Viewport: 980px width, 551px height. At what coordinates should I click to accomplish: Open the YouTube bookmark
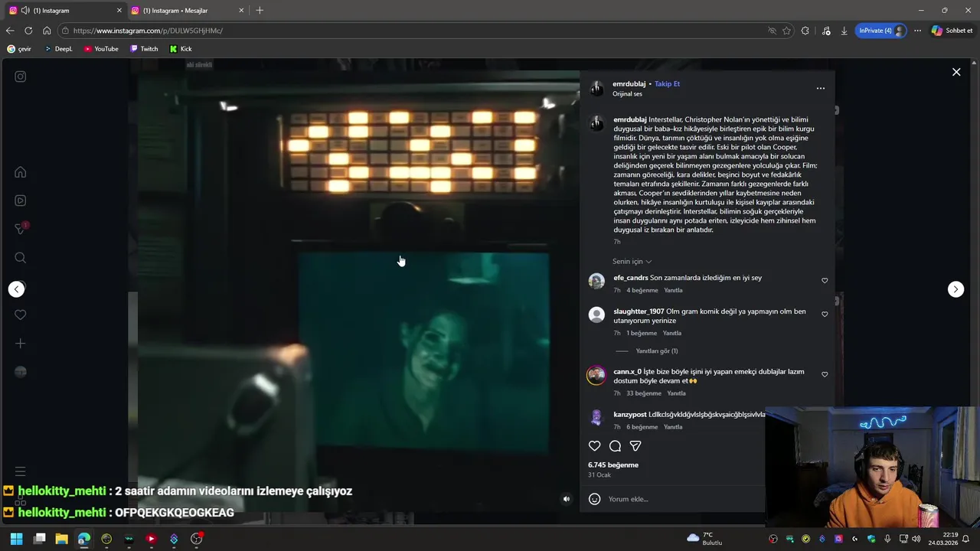coord(101,49)
